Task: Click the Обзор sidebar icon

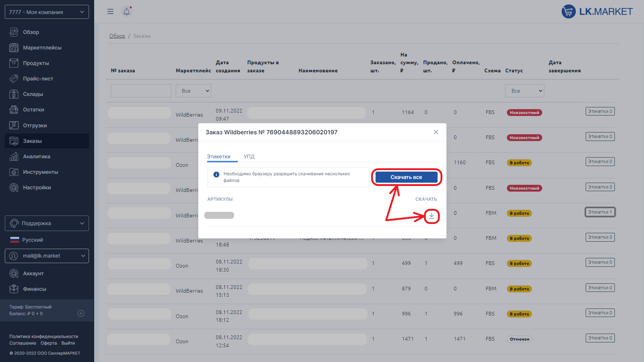Action: pyautogui.click(x=14, y=32)
